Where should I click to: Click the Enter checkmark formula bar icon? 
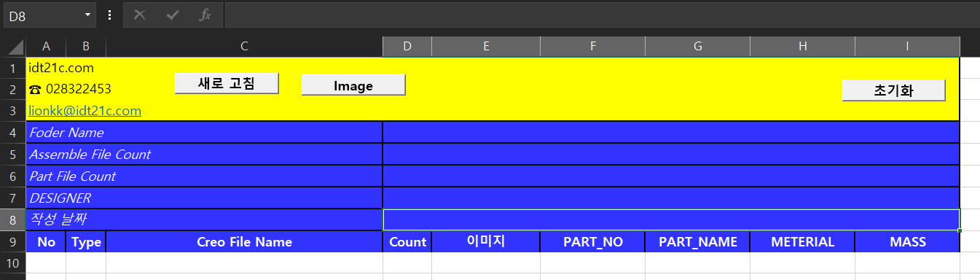coord(173,15)
